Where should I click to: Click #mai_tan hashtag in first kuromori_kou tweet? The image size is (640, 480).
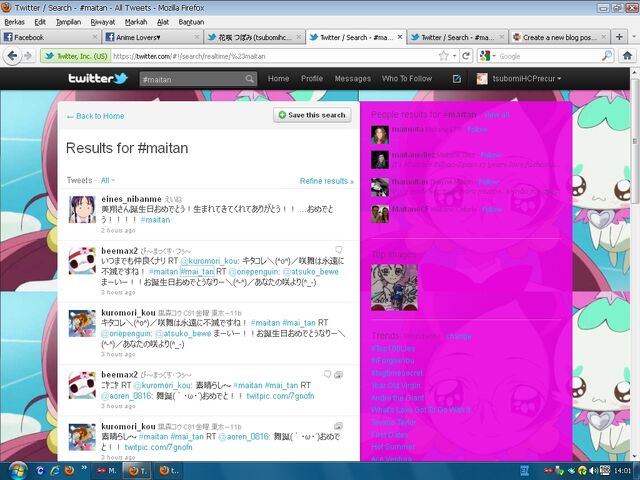pos(299,323)
